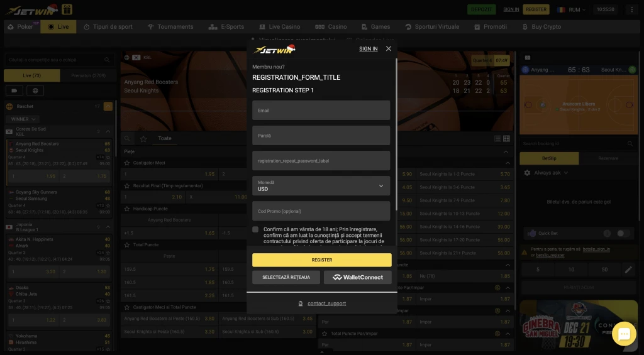Open the RUM language dropdown
This screenshot has height=355, width=644.
tap(571, 9)
